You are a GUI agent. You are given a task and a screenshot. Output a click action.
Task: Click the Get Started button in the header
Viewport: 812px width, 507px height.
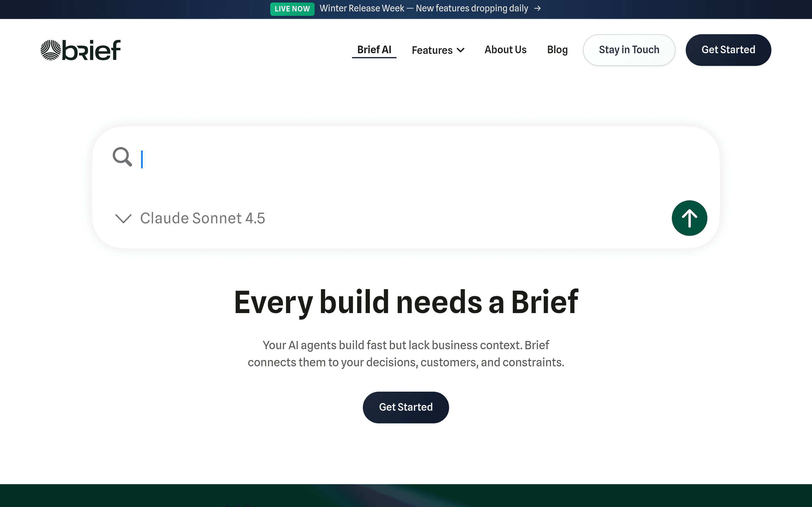pos(728,50)
